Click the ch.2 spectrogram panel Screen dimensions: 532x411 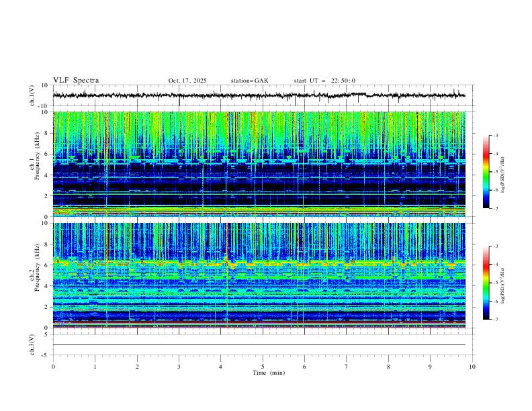coord(259,275)
